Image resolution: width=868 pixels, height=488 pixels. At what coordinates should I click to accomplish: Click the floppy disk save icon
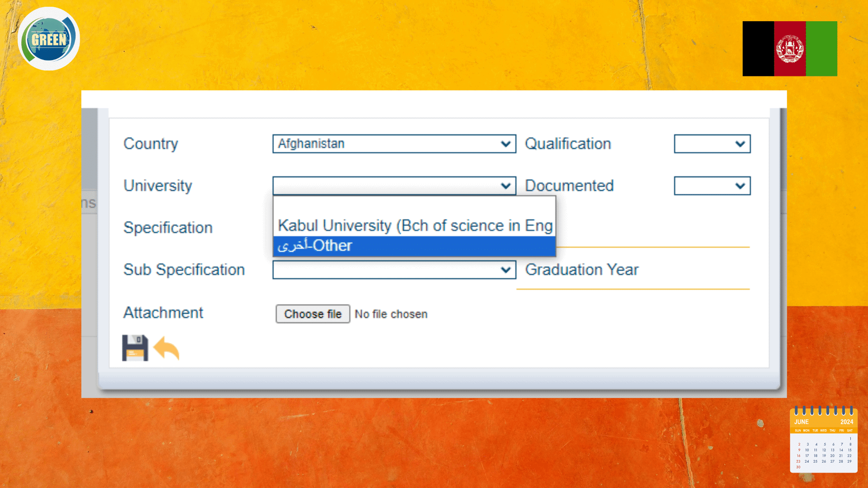coord(135,348)
